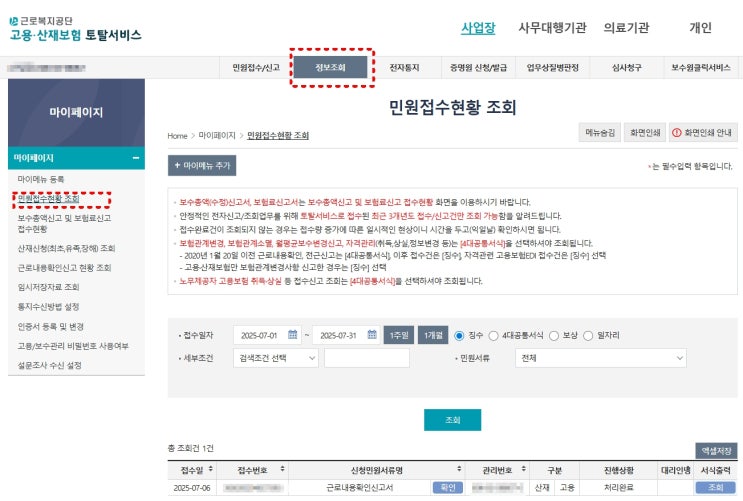Select the 일자리 radio button
743x501 pixels.
pyautogui.click(x=588, y=336)
